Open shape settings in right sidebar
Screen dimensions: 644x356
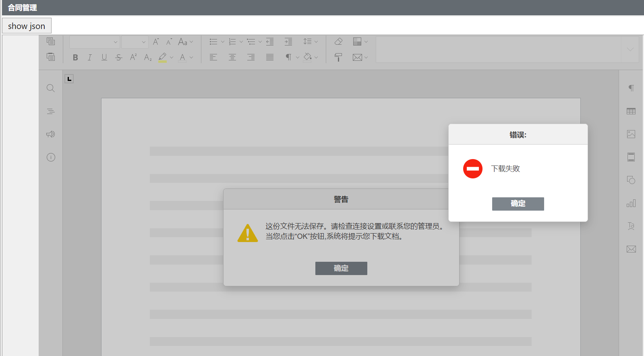(x=631, y=180)
